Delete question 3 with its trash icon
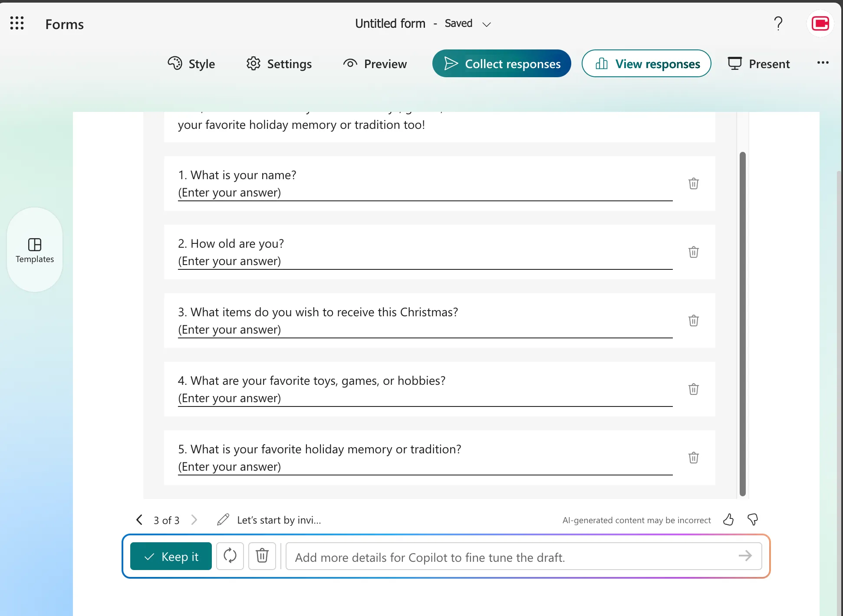Viewport: 843px width, 616px height. [x=693, y=321]
